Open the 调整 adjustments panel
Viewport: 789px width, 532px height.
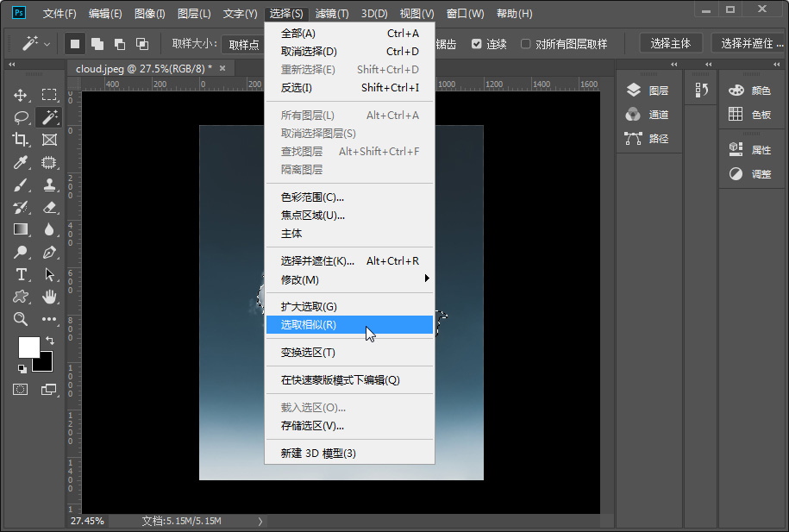[750, 174]
